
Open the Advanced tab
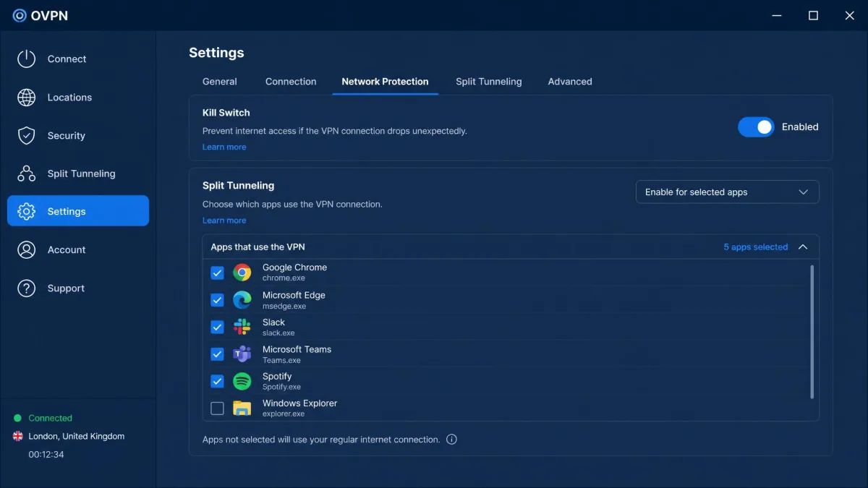(x=570, y=82)
